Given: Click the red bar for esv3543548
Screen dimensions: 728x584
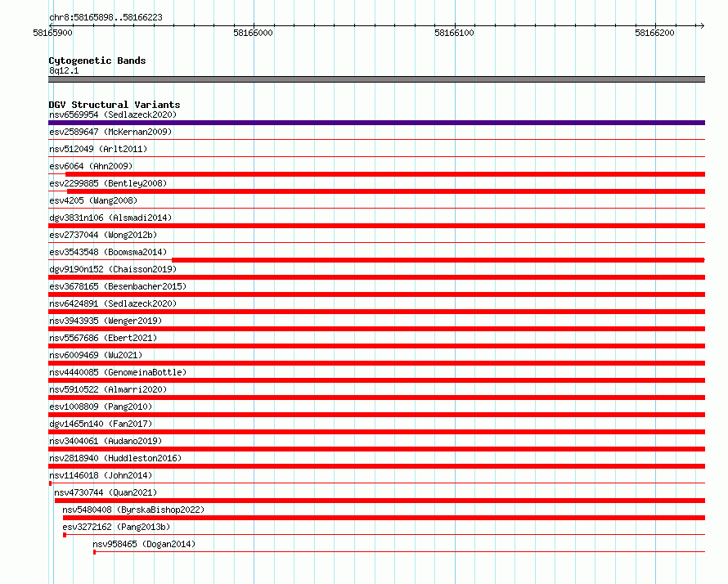Looking at the screenshot, I should tap(438, 260).
